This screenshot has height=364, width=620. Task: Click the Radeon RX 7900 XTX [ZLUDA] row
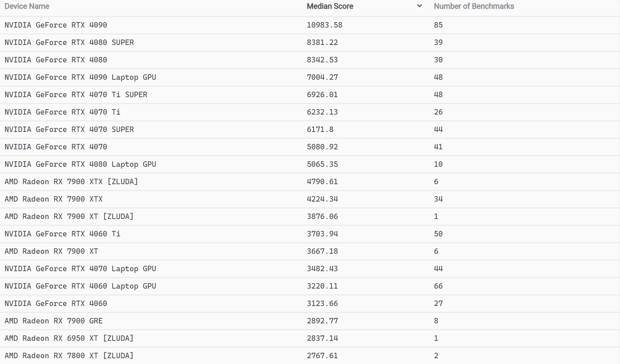[310, 182]
